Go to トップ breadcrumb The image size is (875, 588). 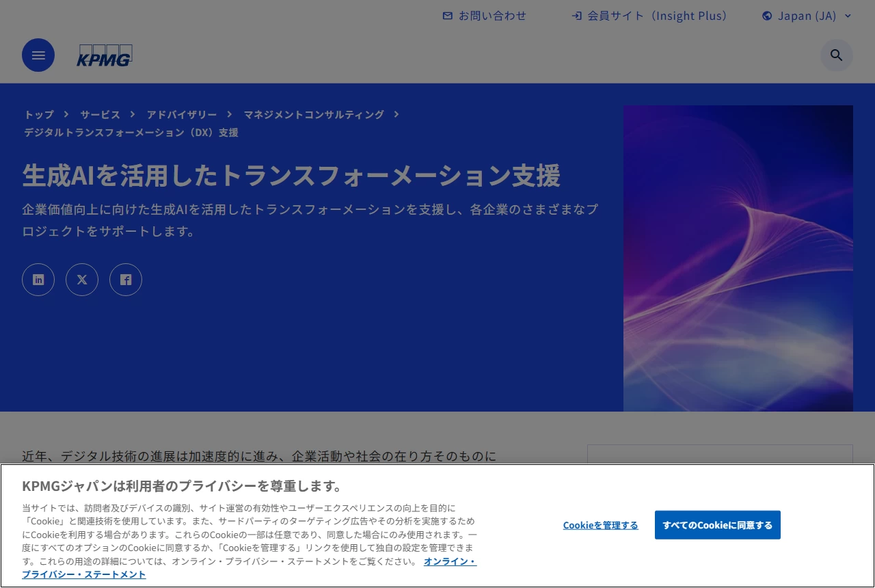click(x=39, y=114)
